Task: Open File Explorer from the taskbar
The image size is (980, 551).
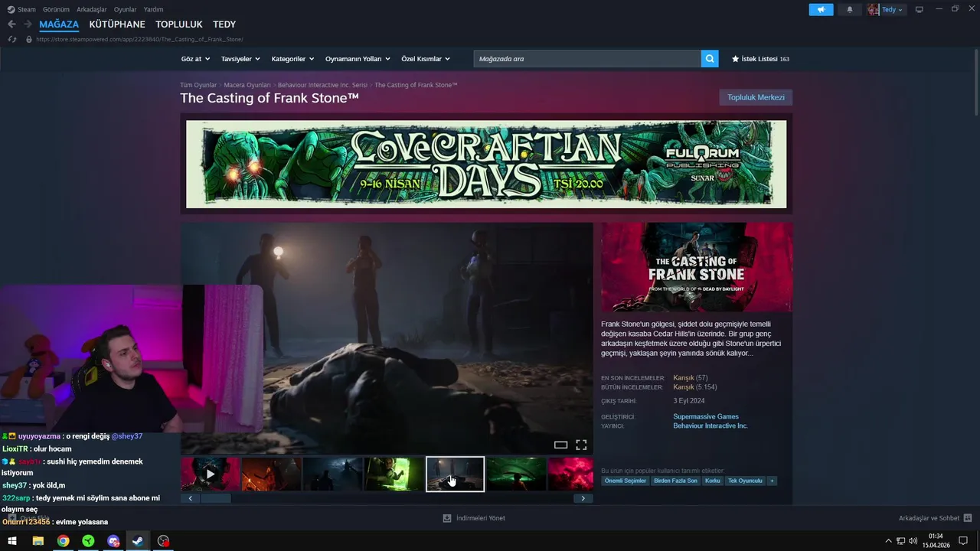Action: [38, 541]
